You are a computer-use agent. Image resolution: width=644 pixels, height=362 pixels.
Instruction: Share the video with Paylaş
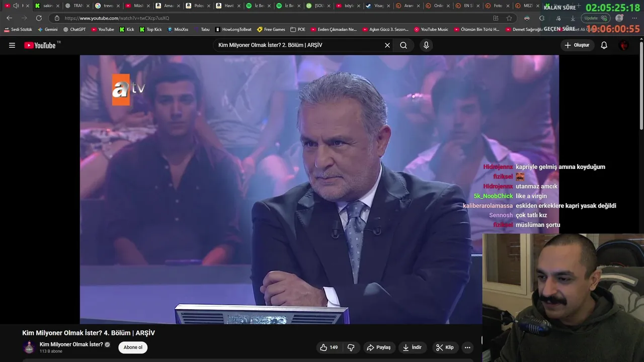(x=378, y=347)
